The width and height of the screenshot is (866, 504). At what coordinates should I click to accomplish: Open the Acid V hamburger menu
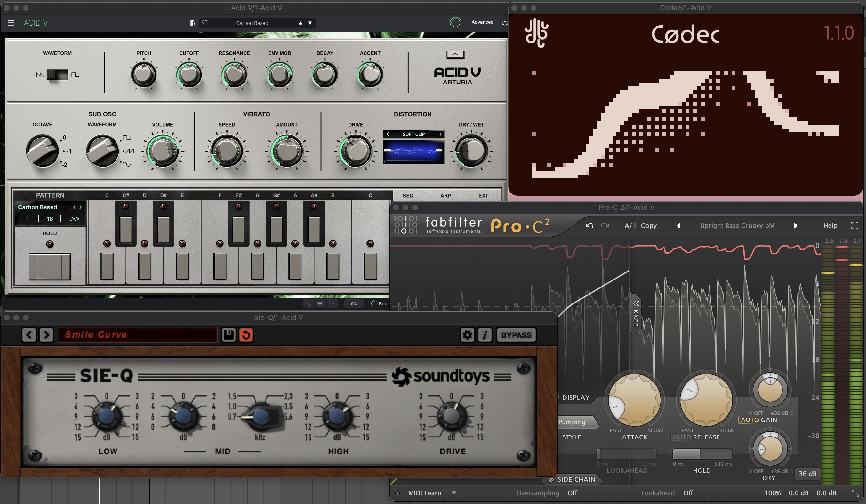[x=11, y=23]
